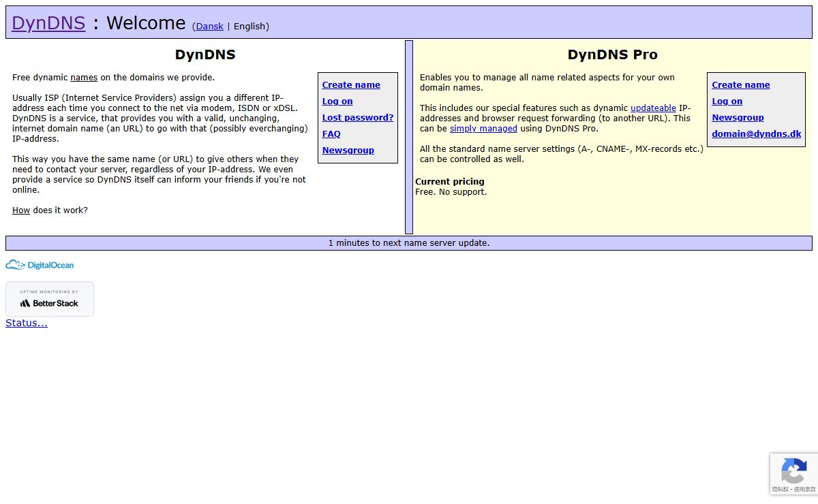Screen dimensions: 818x504
Task: Switch language to Dansk
Action: [x=209, y=26]
